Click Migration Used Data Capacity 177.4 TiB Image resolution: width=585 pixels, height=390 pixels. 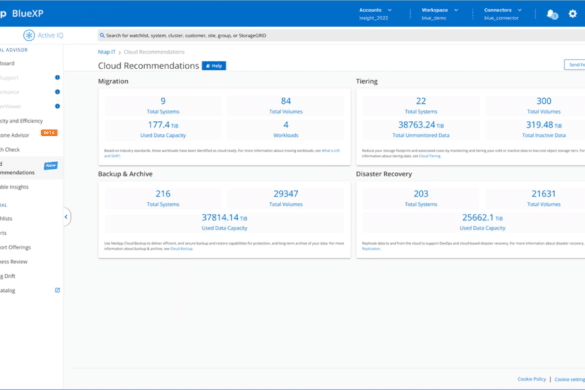pos(163,125)
